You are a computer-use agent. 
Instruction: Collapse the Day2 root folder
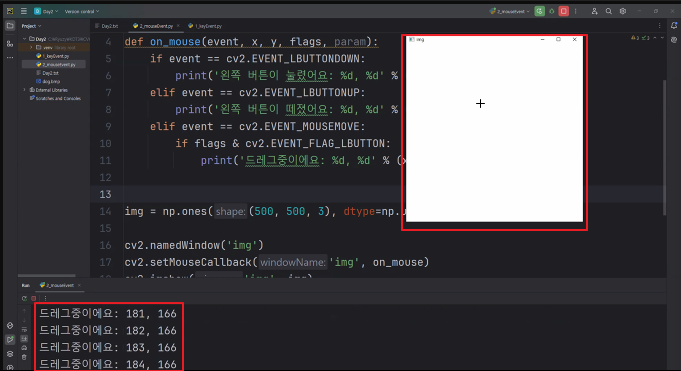pyautogui.click(x=24, y=39)
